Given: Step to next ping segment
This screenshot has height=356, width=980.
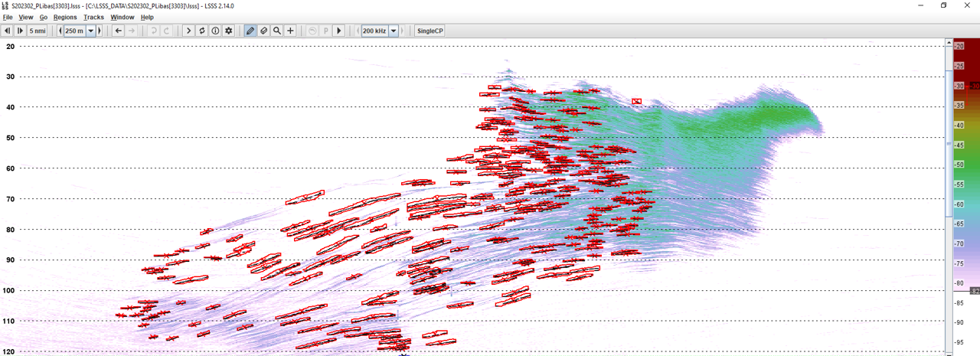Looking at the screenshot, I should [20, 31].
